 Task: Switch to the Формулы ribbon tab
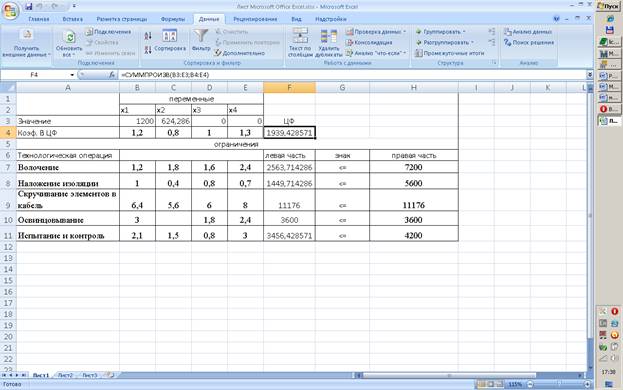coord(173,19)
